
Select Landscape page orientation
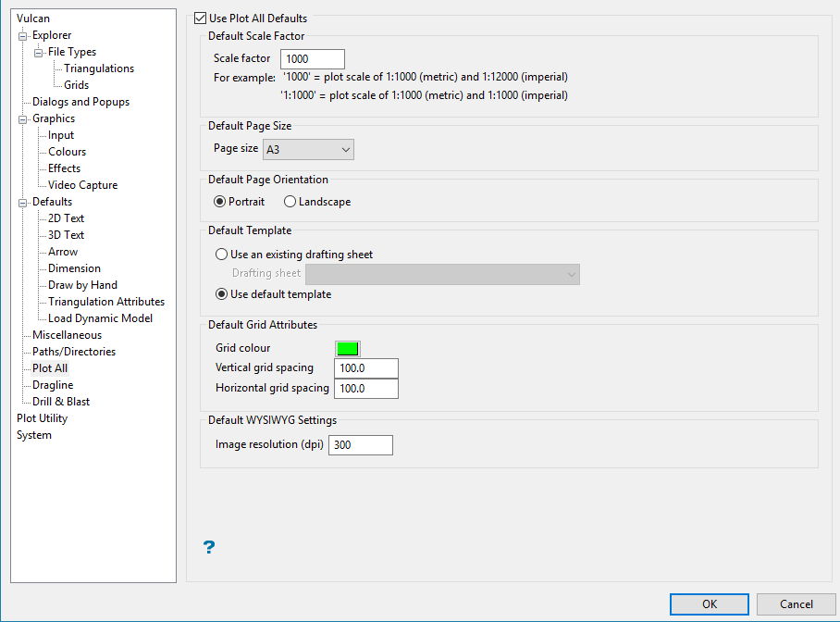tap(290, 202)
